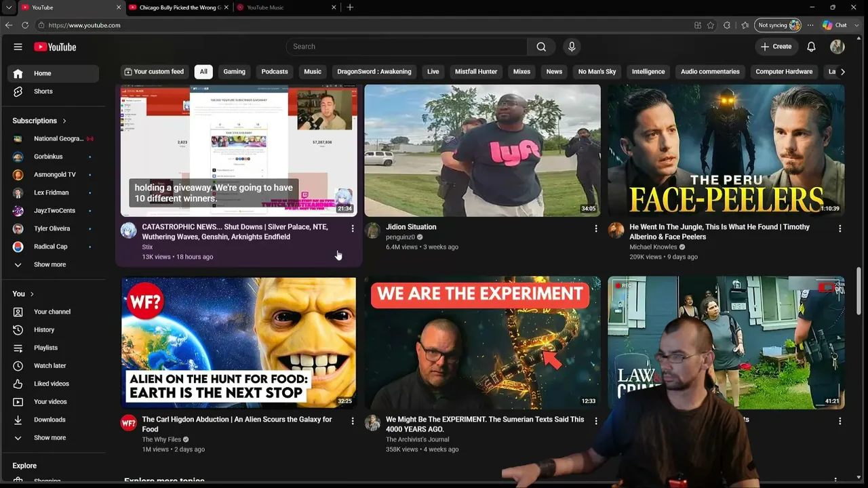
Task: Click the magnifier search button
Action: tap(541, 47)
